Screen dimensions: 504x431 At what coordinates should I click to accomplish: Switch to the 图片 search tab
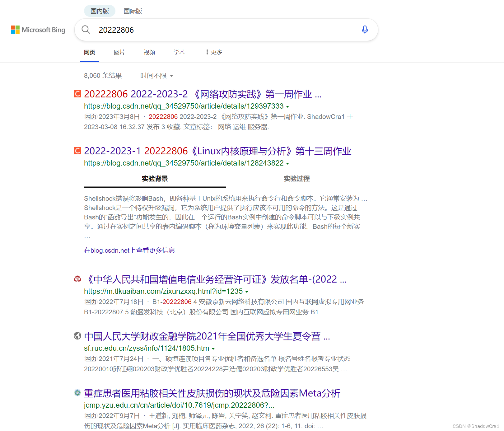tap(119, 52)
